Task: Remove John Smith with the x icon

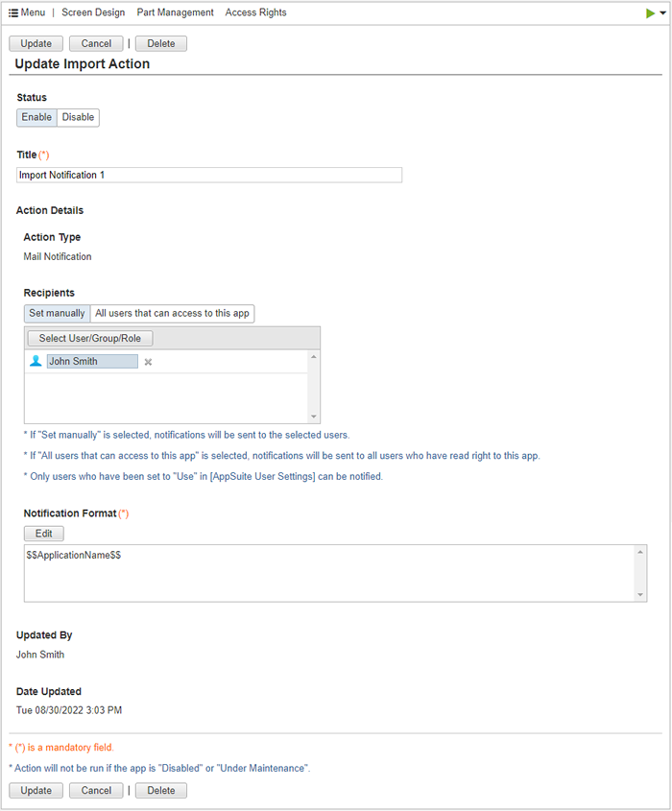Action: point(148,362)
